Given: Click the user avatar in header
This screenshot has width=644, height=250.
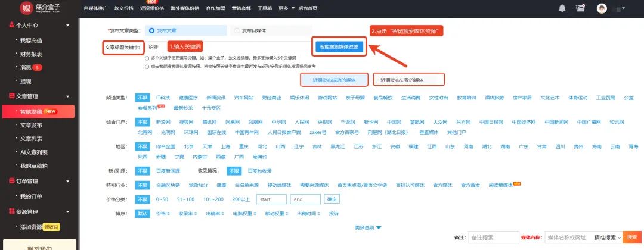Looking at the screenshot, I should 602,8.
